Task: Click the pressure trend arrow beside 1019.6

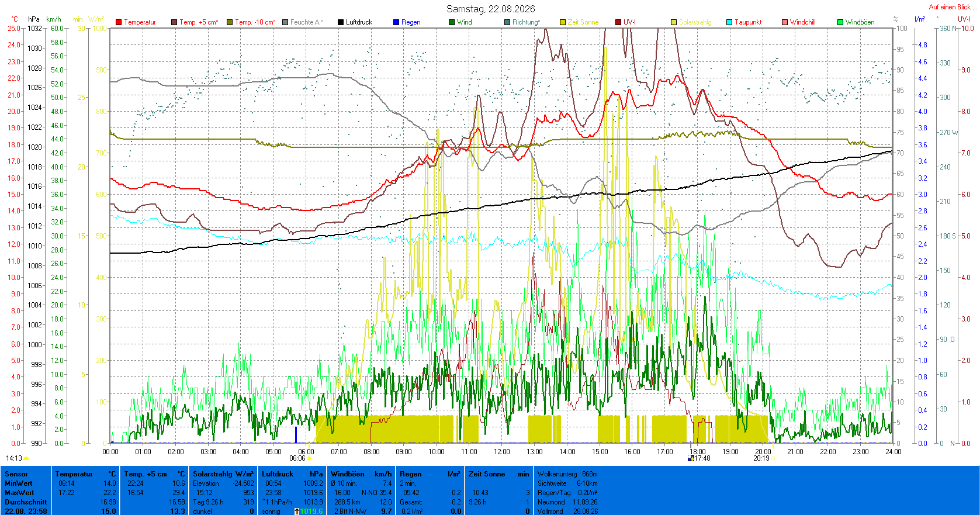Action: 297,511
